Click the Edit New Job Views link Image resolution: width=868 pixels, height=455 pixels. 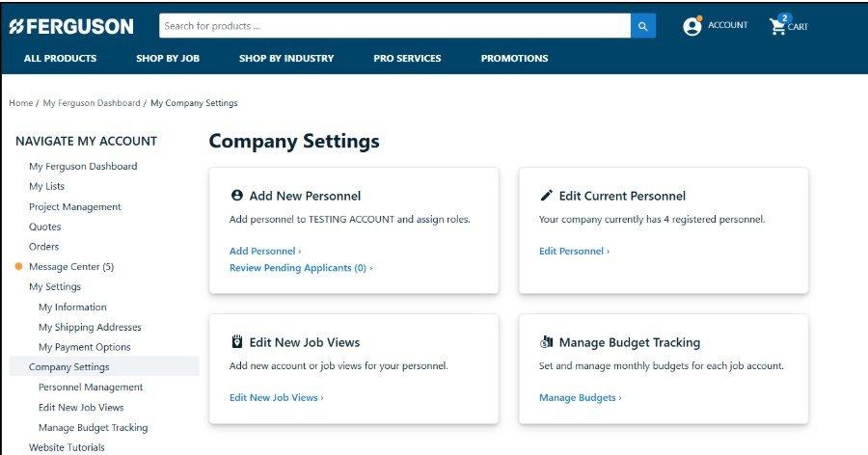pos(276,397)
